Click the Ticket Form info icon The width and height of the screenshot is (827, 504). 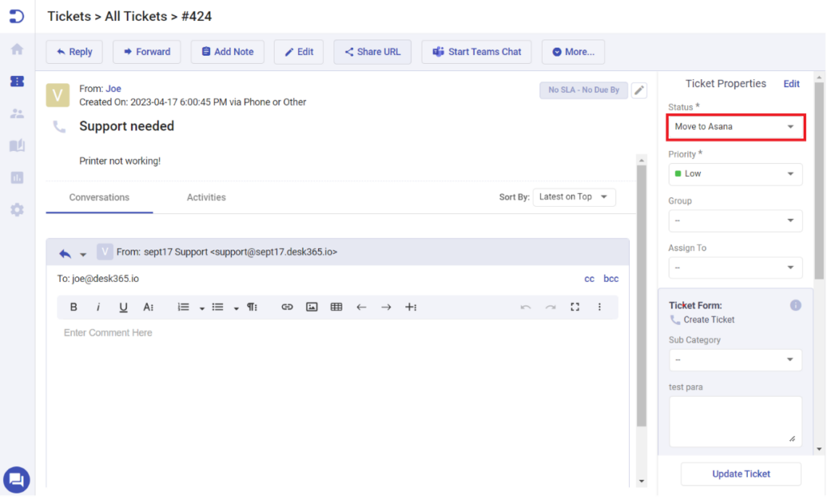(796, 305)
